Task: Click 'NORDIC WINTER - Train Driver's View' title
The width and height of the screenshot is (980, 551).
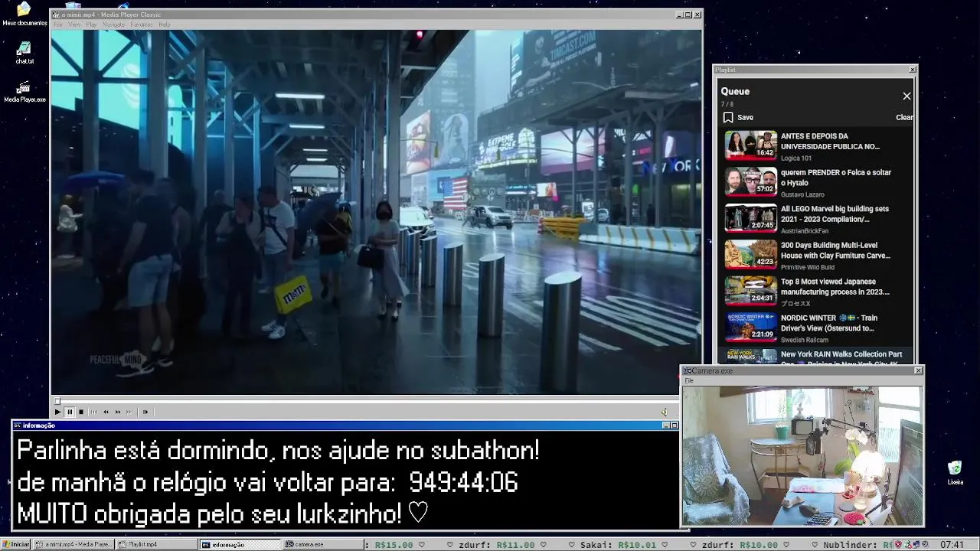Action: click(829, 323)
